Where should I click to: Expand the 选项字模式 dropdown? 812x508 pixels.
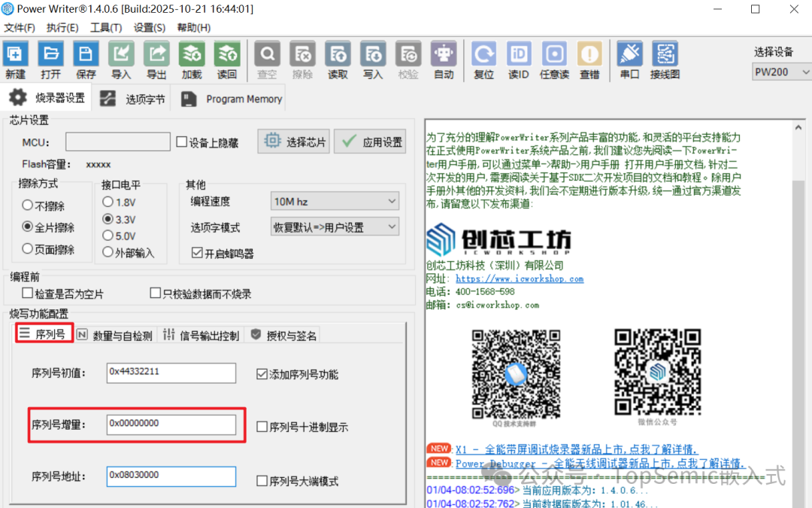334,227
